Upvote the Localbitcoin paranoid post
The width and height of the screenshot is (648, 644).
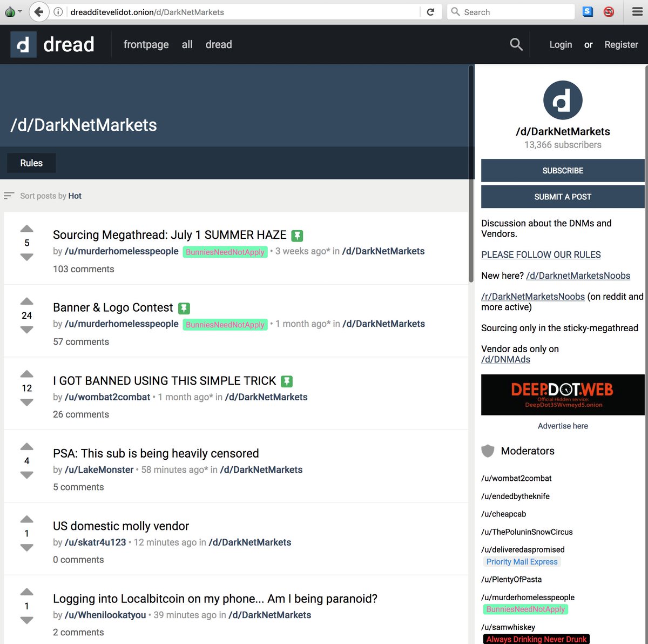[27, 592]
